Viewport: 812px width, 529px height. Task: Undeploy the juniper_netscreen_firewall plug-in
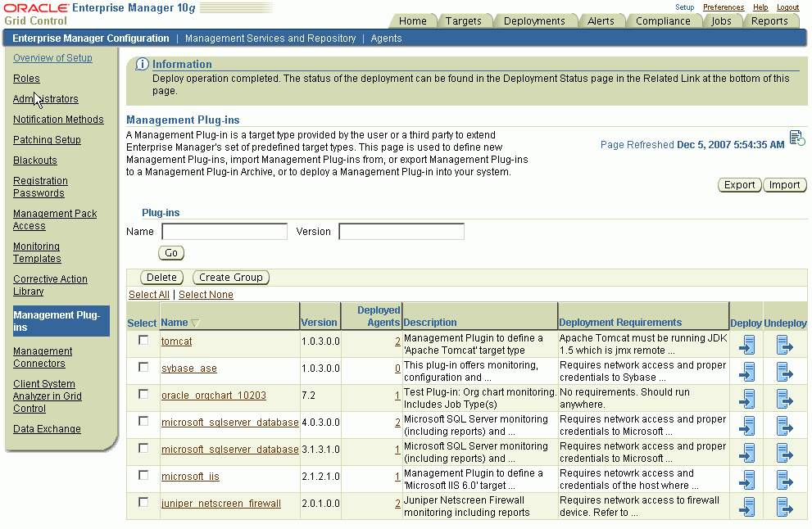pos(785,506)
